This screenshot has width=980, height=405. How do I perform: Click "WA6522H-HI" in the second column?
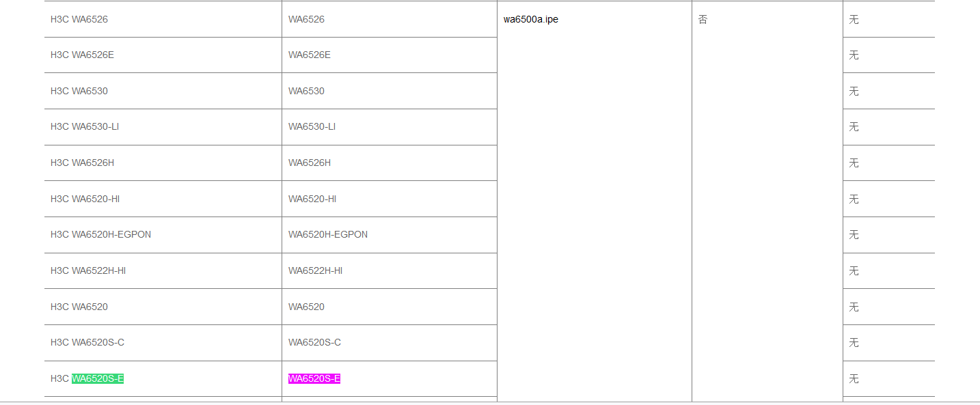[316, 270]
